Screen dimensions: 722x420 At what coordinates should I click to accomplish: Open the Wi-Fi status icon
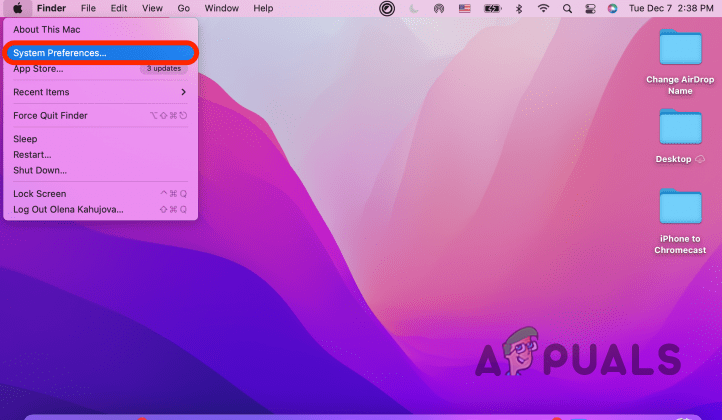pos(543,8)
